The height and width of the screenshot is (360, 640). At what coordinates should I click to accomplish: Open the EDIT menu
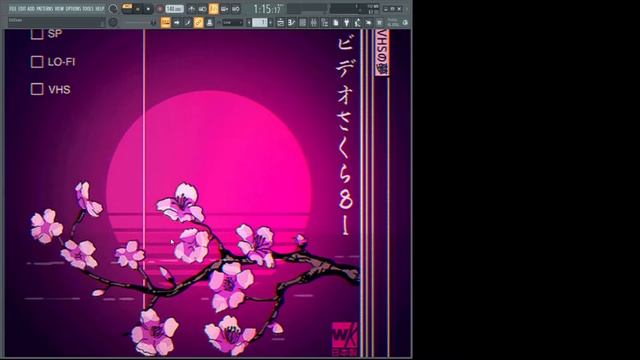[22, 9]
